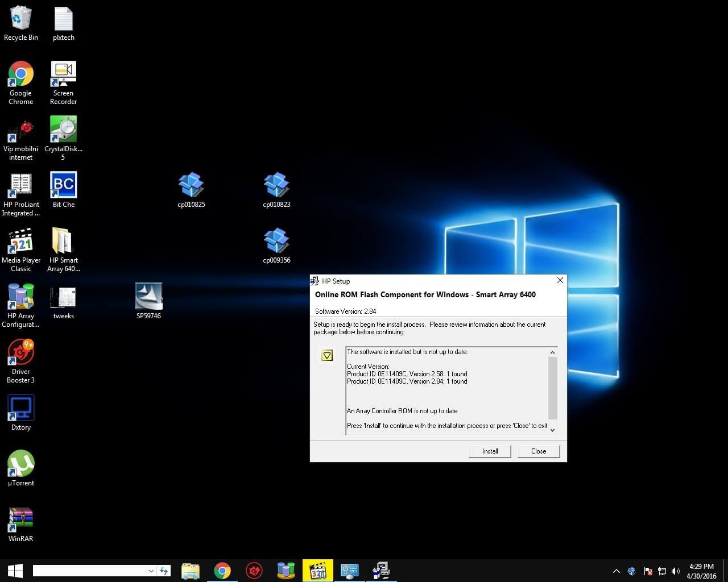This screenshot has width=728, height=582.
Task: Select the CrystalDisk shortcut on the desktop
Action: 63,139
